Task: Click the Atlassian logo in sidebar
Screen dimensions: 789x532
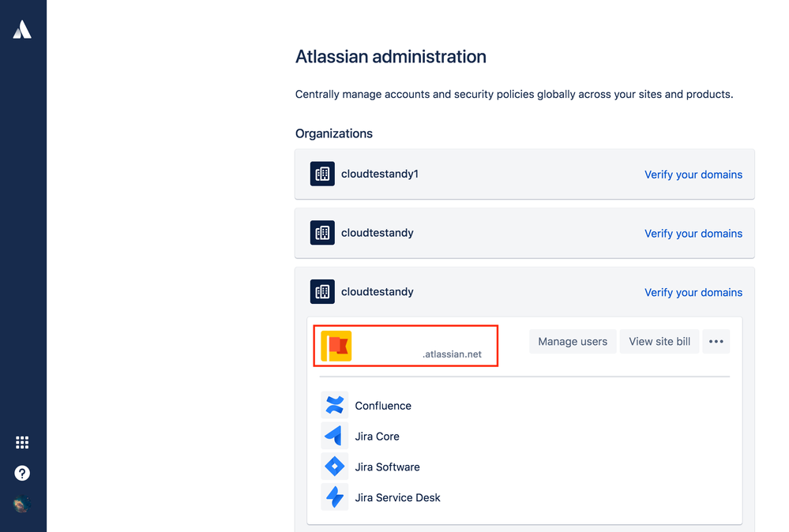Action: 22,29
